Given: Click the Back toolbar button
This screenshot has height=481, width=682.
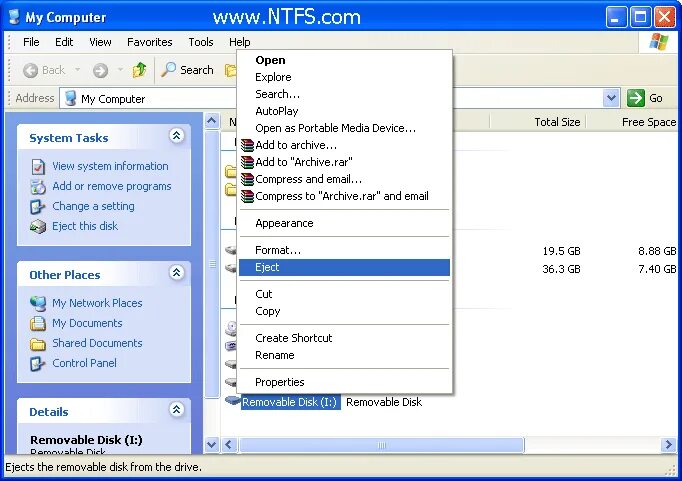Looking at the screenshot, I should click(44, 70).
